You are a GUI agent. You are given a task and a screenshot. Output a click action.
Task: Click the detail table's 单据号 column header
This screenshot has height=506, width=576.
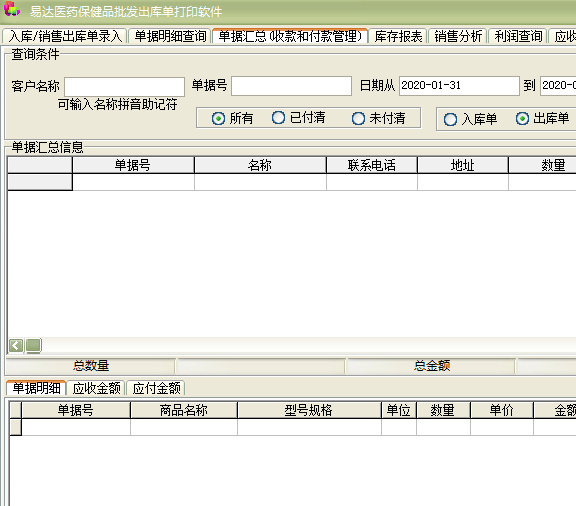[x=76, y=410]
